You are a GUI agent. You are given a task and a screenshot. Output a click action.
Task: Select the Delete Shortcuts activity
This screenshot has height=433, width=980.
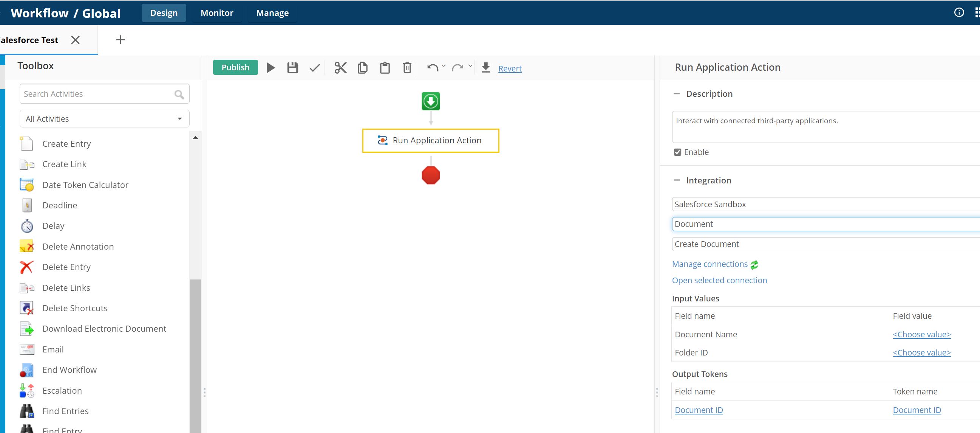[75, 308]
